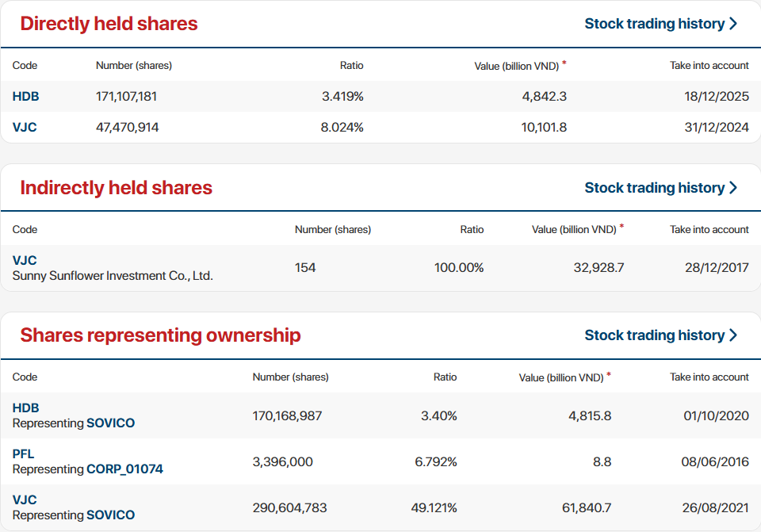Click Sunny Sunflower Investment Co., Ltd. name
The image size is (761, 532).
click(113, 276)
